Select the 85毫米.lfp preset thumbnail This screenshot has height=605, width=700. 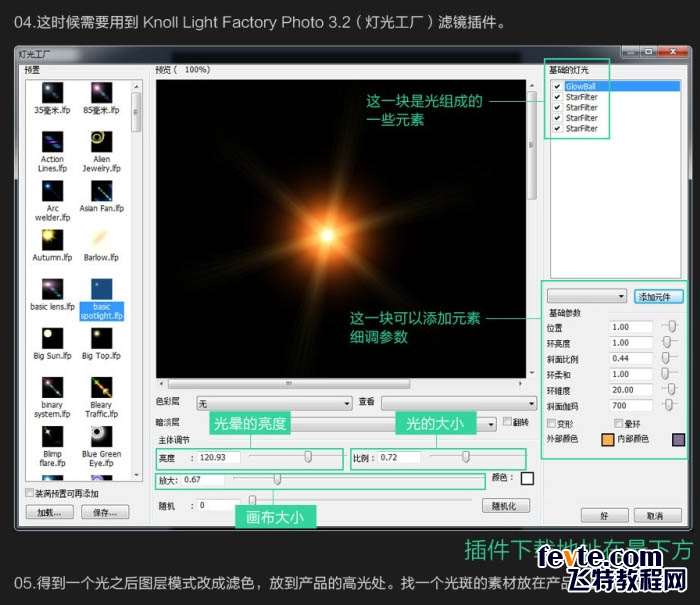pyautogui.click(x=101, y=93)
